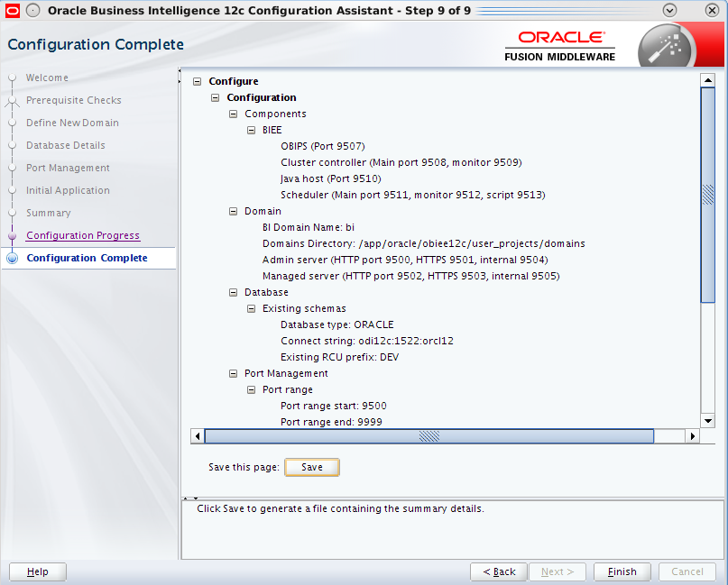The height and width of the screenshot is (585, 728).
Task: Click the Configuration Complete page heading
Action: pos(96,44)
